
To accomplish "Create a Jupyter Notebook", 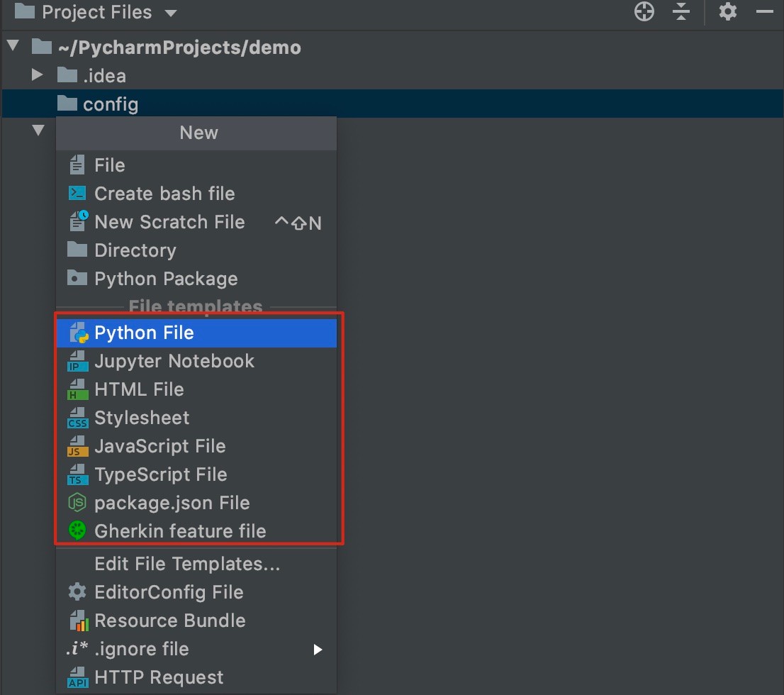I will [196, 361].
